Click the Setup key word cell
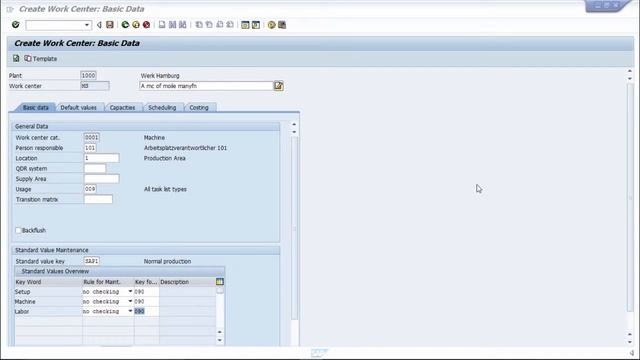The image size is (640, 360). click(x=48, y=292)
